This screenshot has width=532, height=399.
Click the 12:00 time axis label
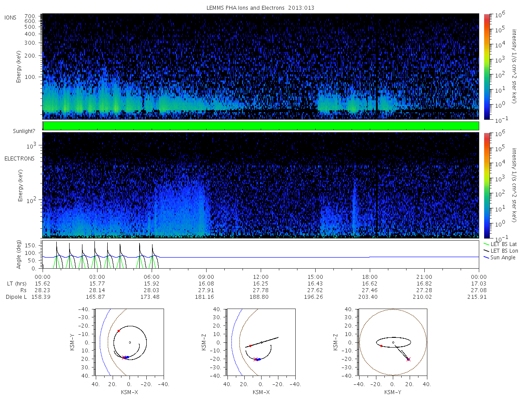(x=261, y=276)
